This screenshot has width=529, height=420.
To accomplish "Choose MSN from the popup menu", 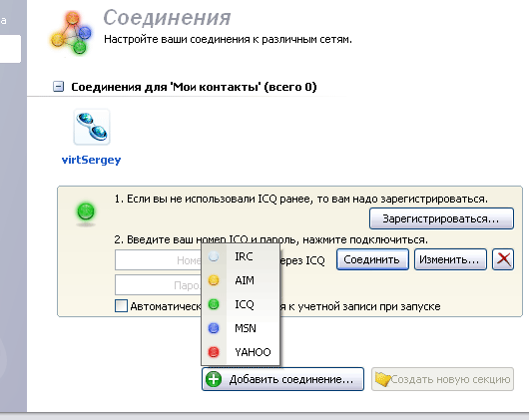I will tap(241, 328).
